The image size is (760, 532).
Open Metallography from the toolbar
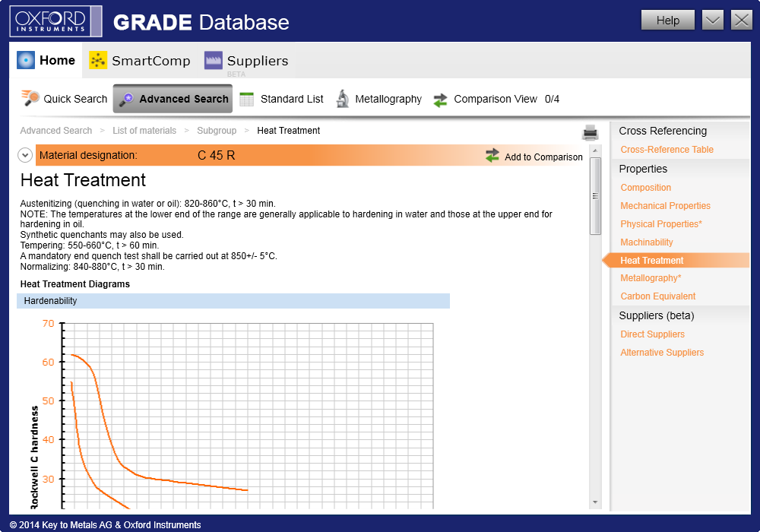tap(379, 99)
